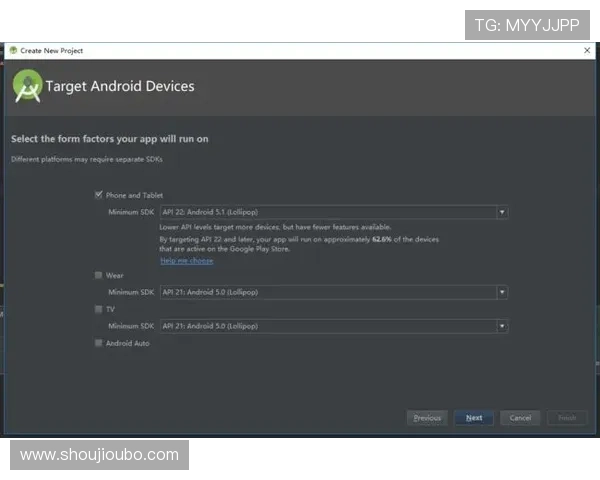Click the 'Select the form factors' heading
This screenshot has height=480, width=600.
click(109, 139)
